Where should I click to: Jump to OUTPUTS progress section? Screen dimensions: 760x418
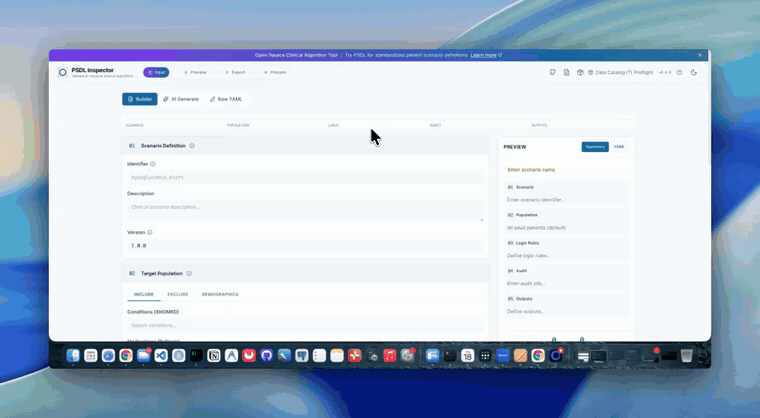[539, 125]
